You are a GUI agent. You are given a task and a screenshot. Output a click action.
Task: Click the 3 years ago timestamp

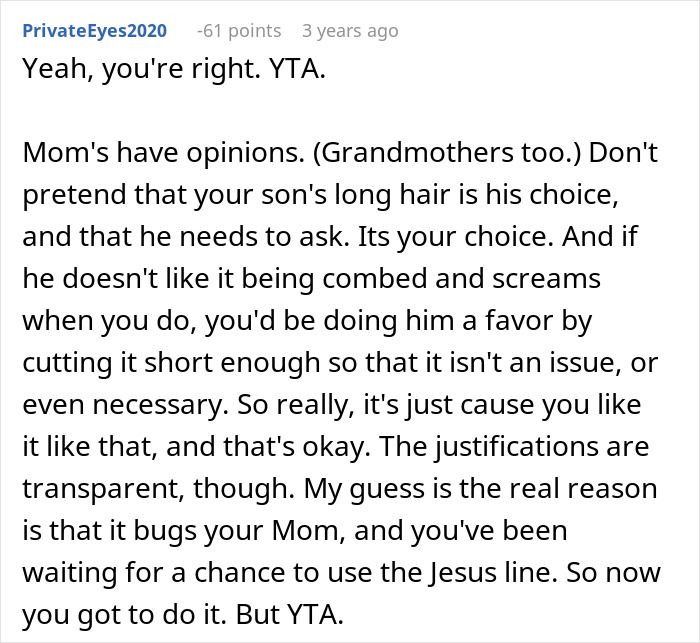coord(350,31)
